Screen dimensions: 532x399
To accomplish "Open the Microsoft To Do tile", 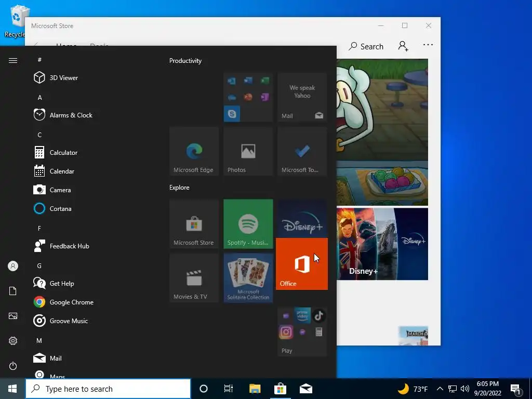I will [302, 151].
